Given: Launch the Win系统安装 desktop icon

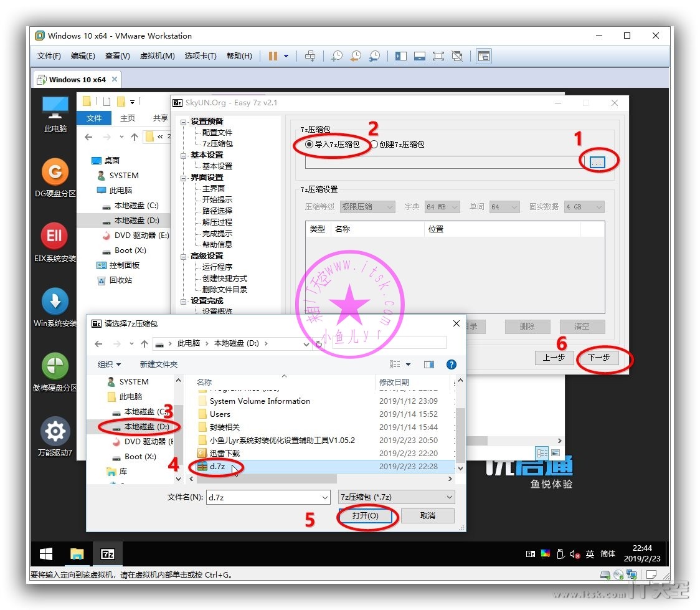Looking at the screenshot, I should point(55,307).
